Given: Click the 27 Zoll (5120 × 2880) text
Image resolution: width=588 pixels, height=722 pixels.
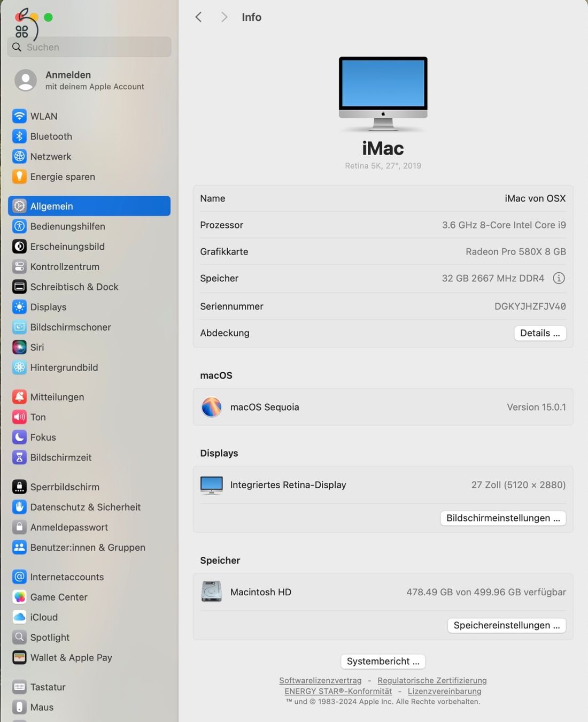Looking at the screenshot, I should pyautogui.click(x=518, y=485).
